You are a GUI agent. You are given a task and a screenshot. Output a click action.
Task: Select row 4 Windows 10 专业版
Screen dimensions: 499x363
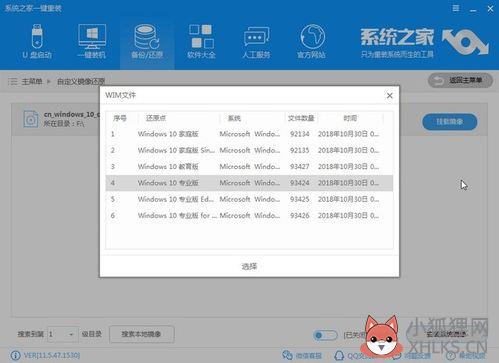click(249, 183)
